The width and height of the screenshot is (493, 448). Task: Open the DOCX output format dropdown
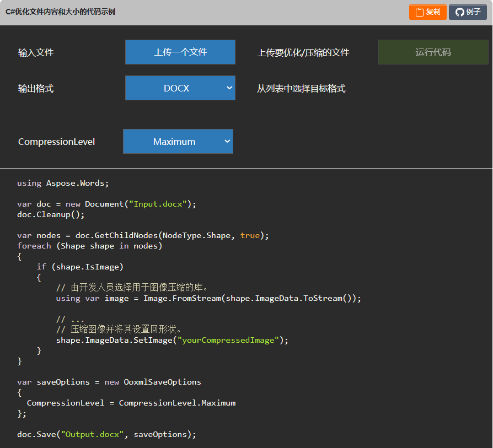coord(180,88)
